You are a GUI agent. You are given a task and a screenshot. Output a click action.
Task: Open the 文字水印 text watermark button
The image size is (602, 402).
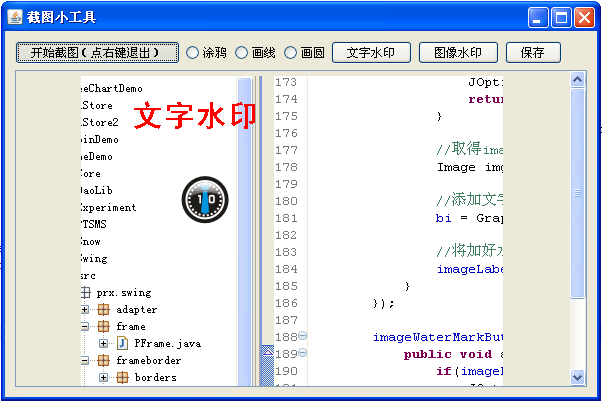pos(371,52)
